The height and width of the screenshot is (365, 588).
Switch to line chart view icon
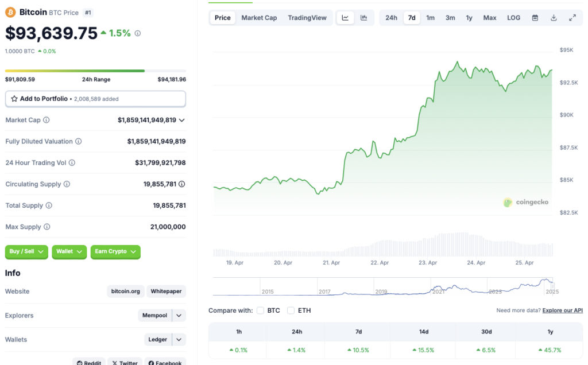click(345, 18)
